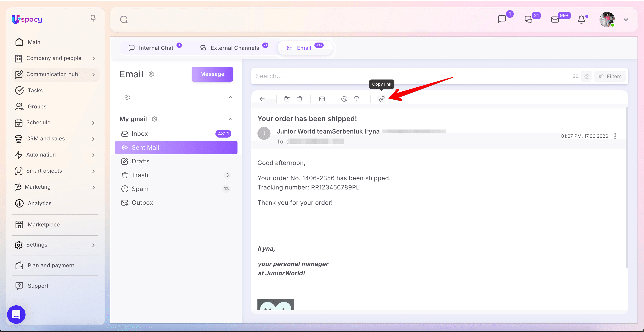This screenshot has width=644, height=332.
Task: Switch to the External Channels tab
Action: click(x=234, y=48)
